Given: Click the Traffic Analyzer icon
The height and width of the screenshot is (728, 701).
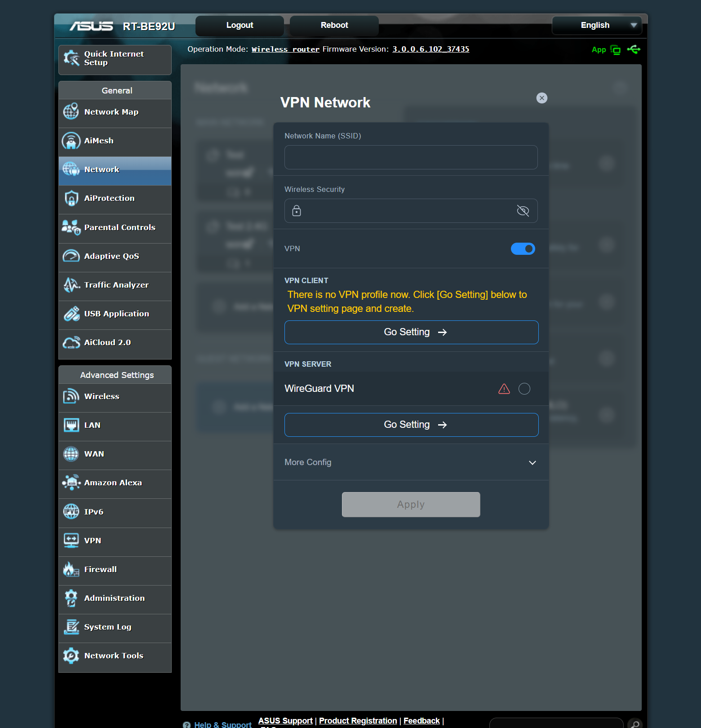Looking at the screenshot, I should coord(71,285).
